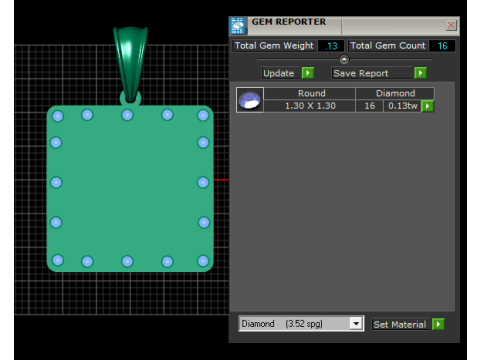The image size is (480, 360).
Task: Click the 1.30 X 1.30 size cell
Action: (x=310, y=106)
